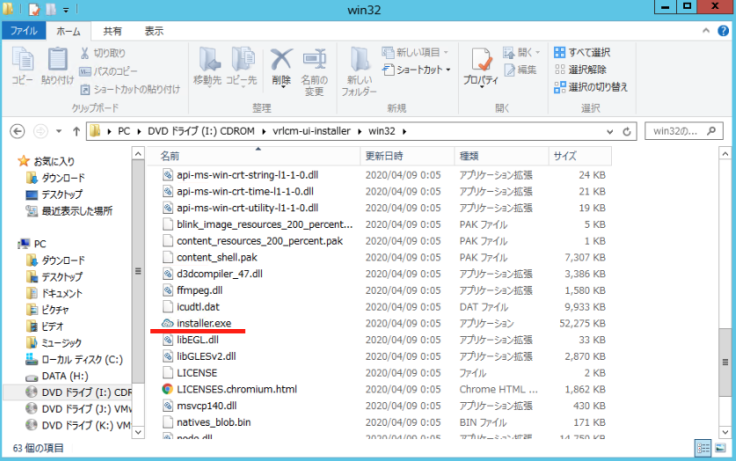This screenshot has width=736, height=461.
Task: Switch to the Share tab
Action: pyautogui.click(x=112, y=31)
